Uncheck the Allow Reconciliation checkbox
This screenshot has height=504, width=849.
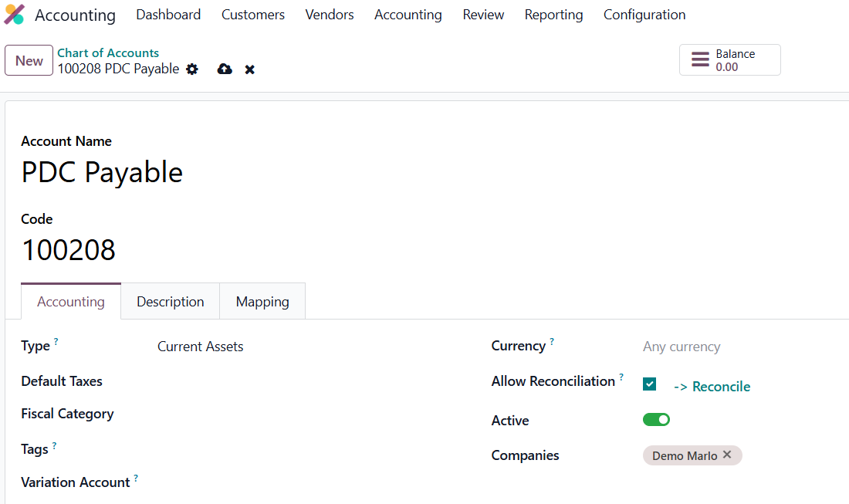[x=649, y=384]
